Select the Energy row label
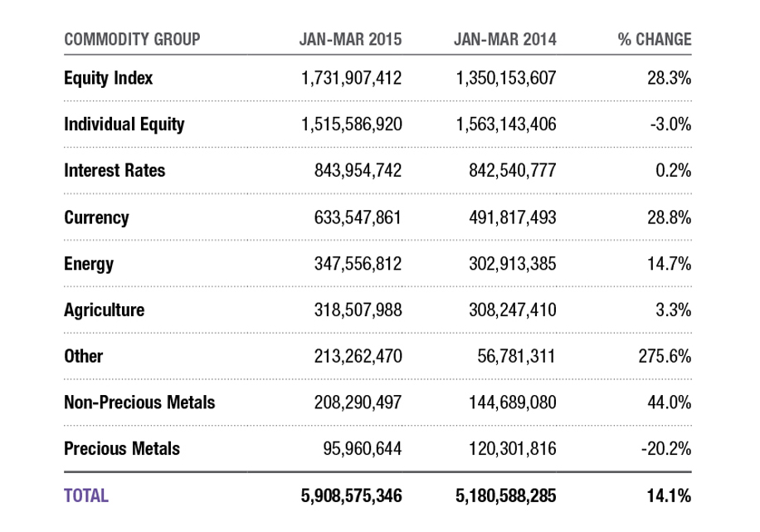The image size is (760, 532). (89, 264)
